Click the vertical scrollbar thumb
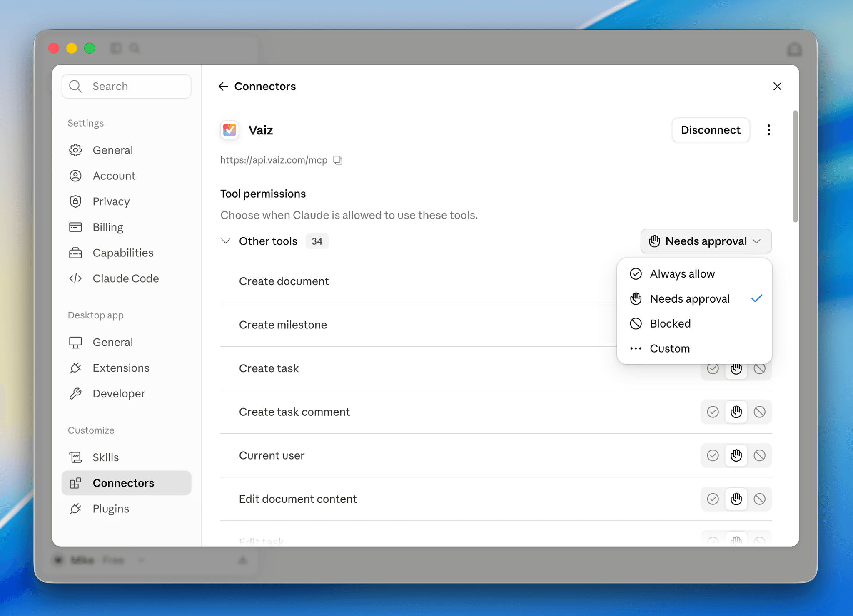853x616 pixels. 795,166
